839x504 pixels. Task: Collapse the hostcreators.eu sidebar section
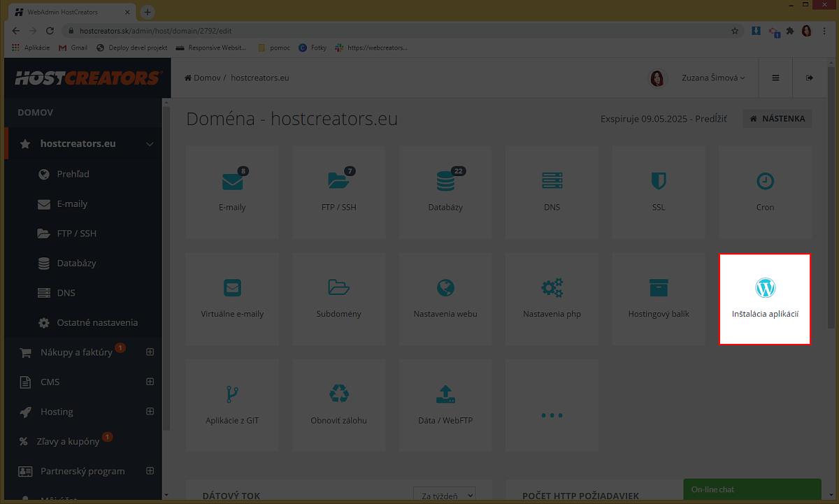[150, 144]
